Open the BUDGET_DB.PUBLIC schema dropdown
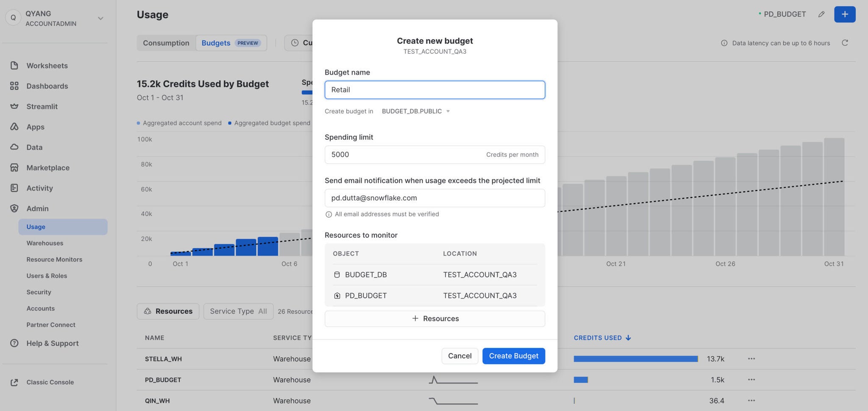868x411 pixels. [x=415, y=111]
